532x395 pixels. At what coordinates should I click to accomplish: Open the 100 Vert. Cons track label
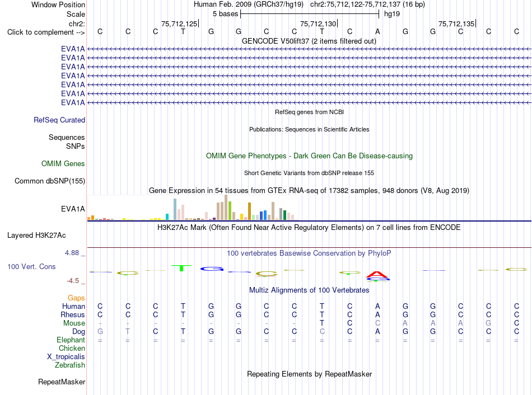tap(31, 266)
